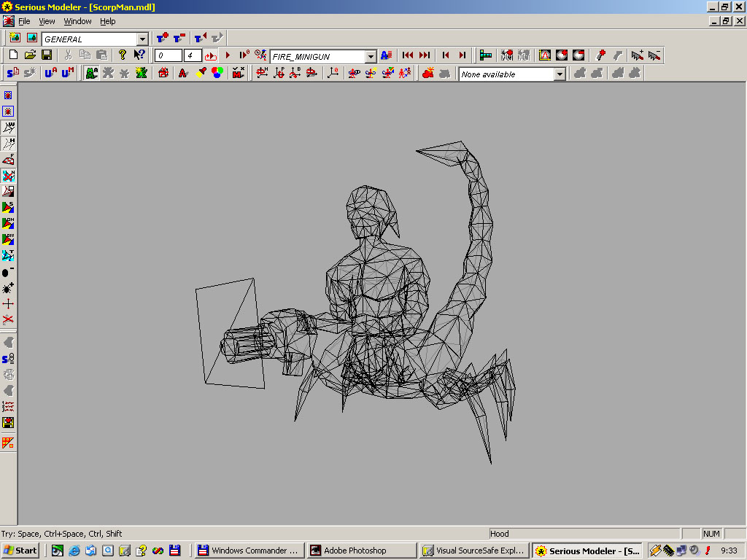Open the Help menu
The height and width of the screenshot is (560, 747).
(x=108, y=21)
